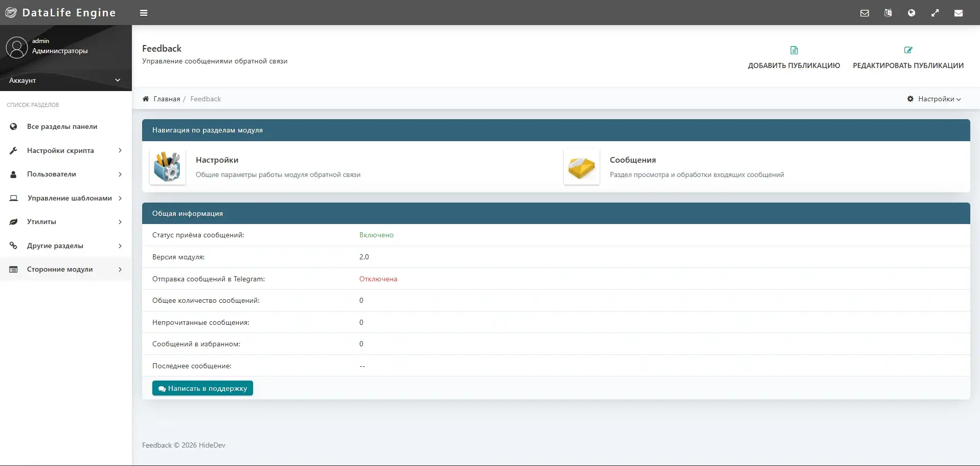Click the Feedback © 2026 HideDev footer text
980x466 pixels.
click(184, 445)
